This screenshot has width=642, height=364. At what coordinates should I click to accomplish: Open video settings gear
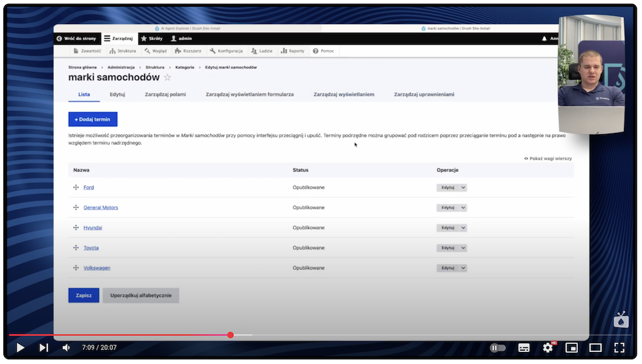coord(548,348)
